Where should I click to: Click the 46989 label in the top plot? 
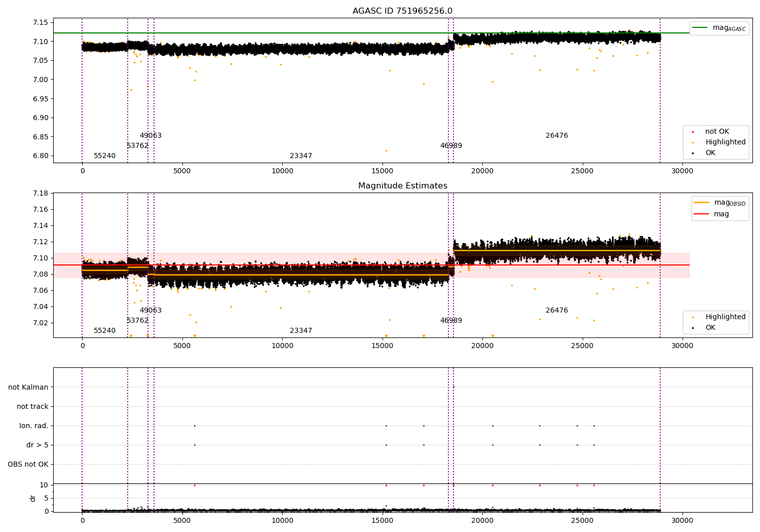point(451,146)
